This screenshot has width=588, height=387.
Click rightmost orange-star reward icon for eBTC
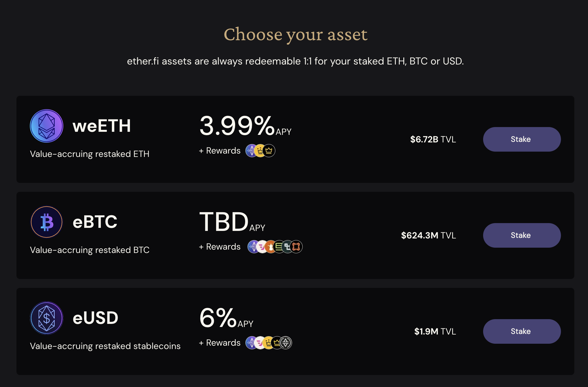click(297, 247)
